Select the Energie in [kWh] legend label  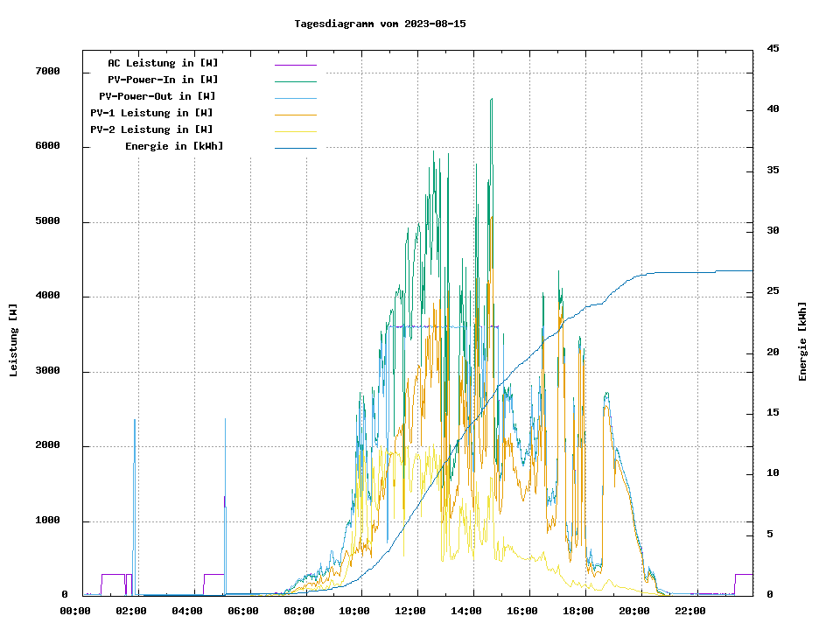pos(174,146)
